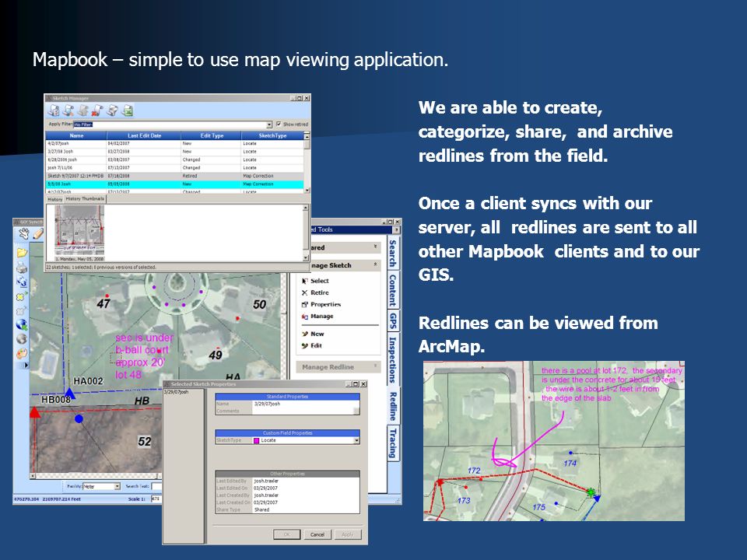Open the Tracing side tab
Viewport: 747px width, 560px height.
(x=392, y=443)
